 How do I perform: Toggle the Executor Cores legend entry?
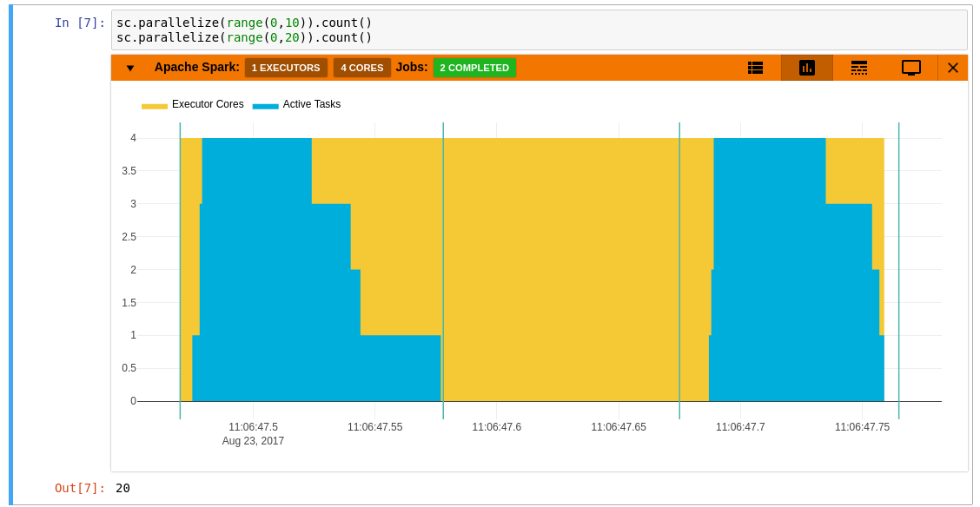193,104
